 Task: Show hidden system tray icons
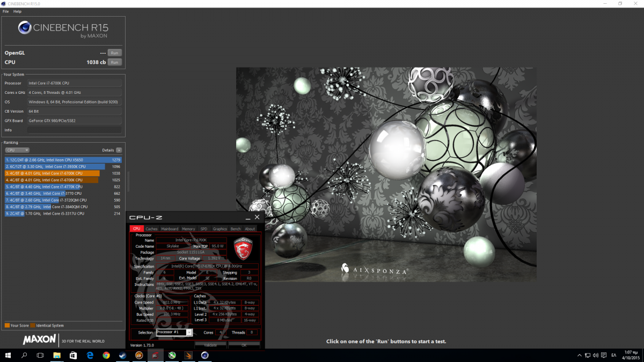580,355
